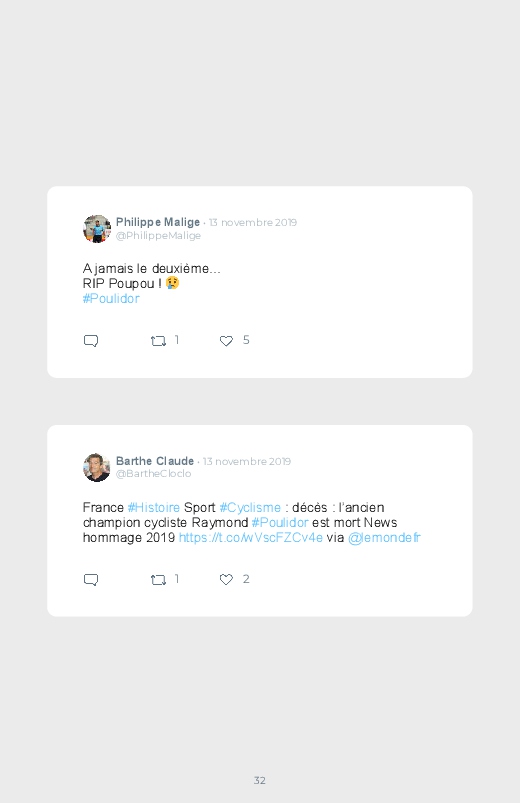Open Barthe Claude's profile avatar
The image size is (520, 803).
coord(97,467)
